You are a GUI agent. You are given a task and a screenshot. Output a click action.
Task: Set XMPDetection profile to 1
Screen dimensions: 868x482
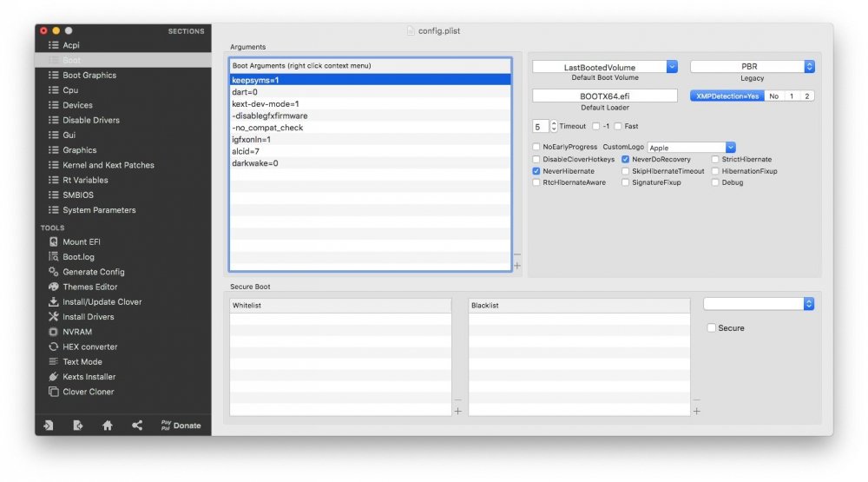click(792, 96)
